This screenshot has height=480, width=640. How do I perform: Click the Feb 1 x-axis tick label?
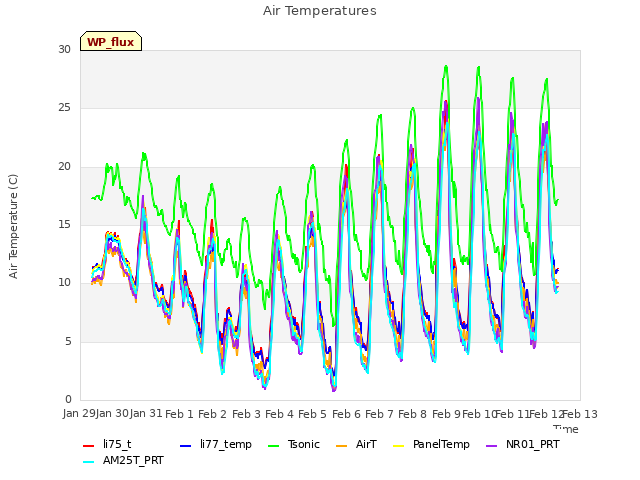180,413
